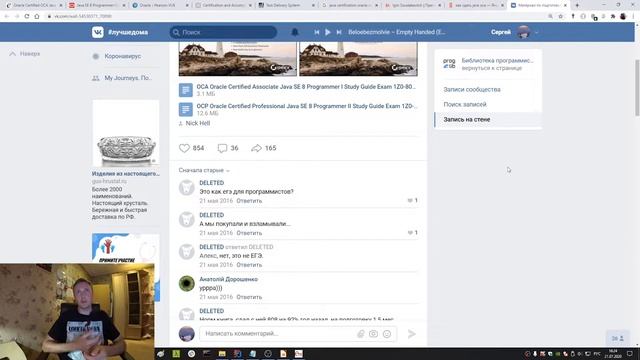This screenshot has height=360, width=640.
Task: Share the post with the arrow icon
Action: [256, 148]
